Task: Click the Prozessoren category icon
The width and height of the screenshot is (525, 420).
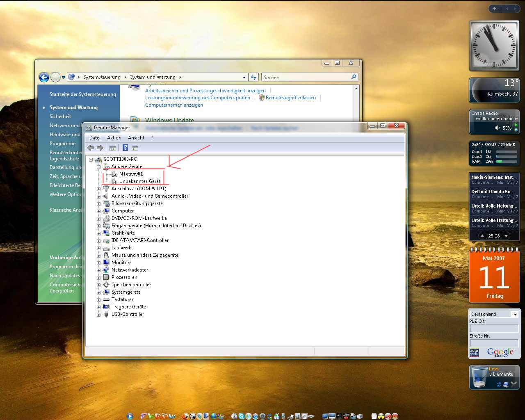Action: (106, 277)
